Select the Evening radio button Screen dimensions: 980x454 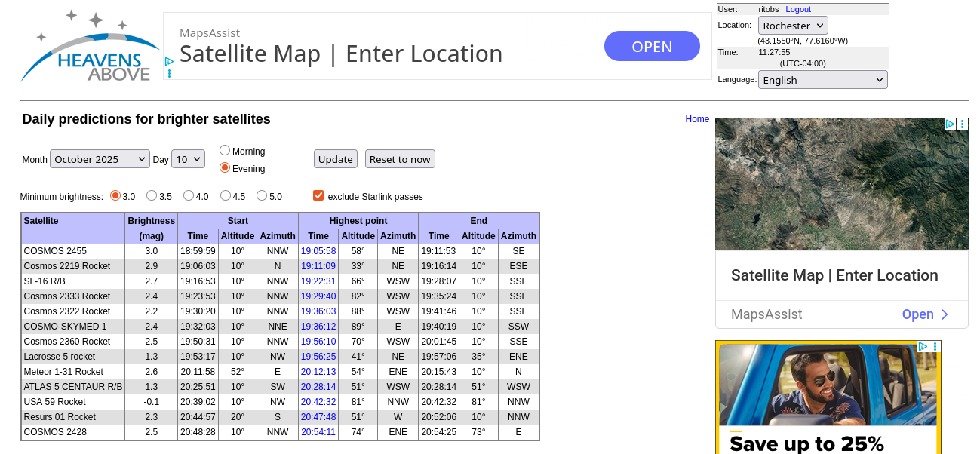pos(225,168)
